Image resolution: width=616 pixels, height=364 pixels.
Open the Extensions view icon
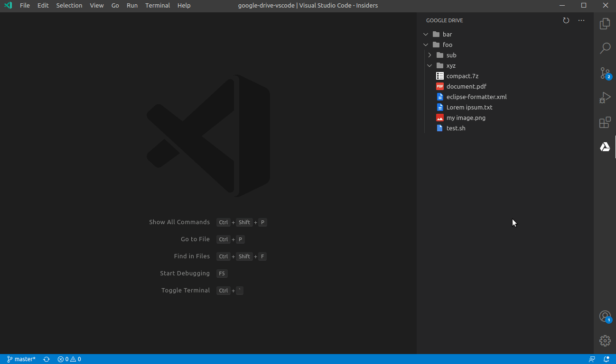click(605, 123)
